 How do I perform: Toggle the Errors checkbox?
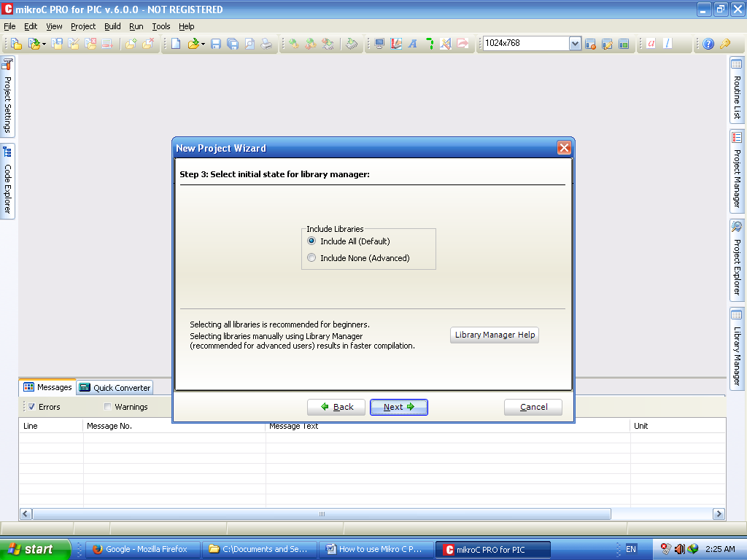(x=31, y=407)
